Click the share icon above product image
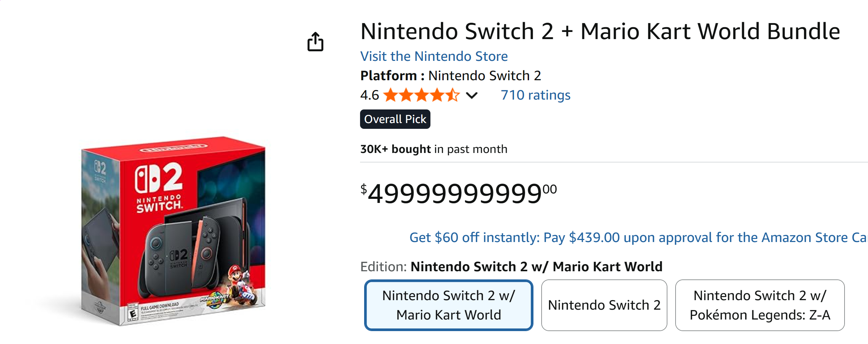Image resolution: width=868 pixels, height=344 pixels. pyautogui.click(x=315, y=41)
